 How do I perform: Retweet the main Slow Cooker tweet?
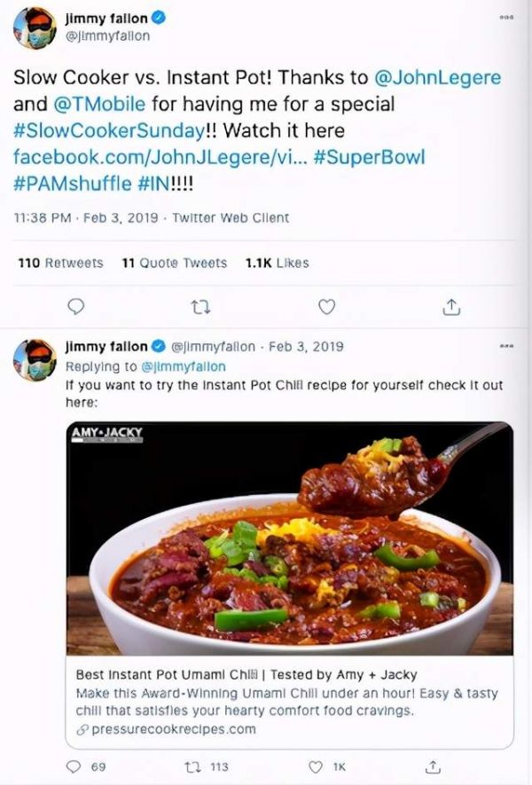click(201, 307)
